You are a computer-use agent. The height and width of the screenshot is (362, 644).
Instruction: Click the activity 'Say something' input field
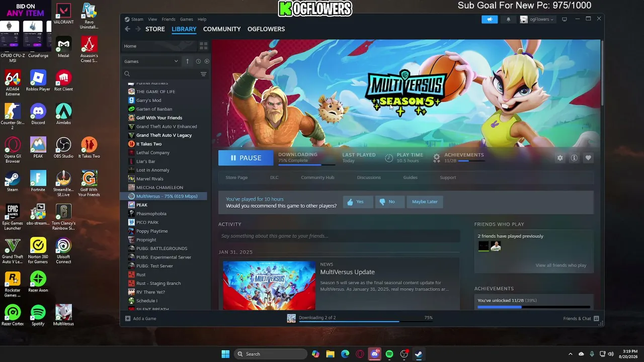(339, 236)
